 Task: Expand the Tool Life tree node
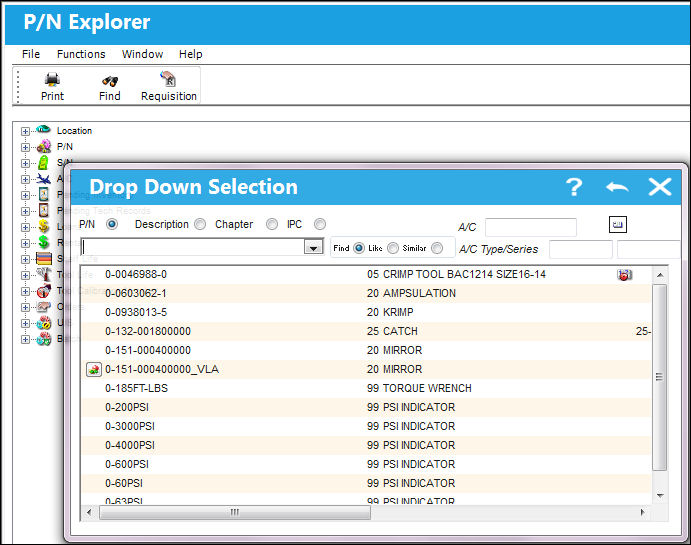tap(25, 275)
